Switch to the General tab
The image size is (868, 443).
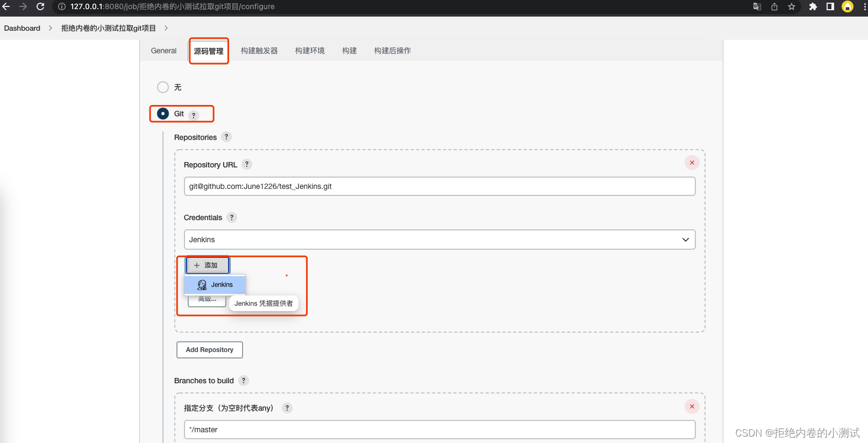tap(163, 51)
